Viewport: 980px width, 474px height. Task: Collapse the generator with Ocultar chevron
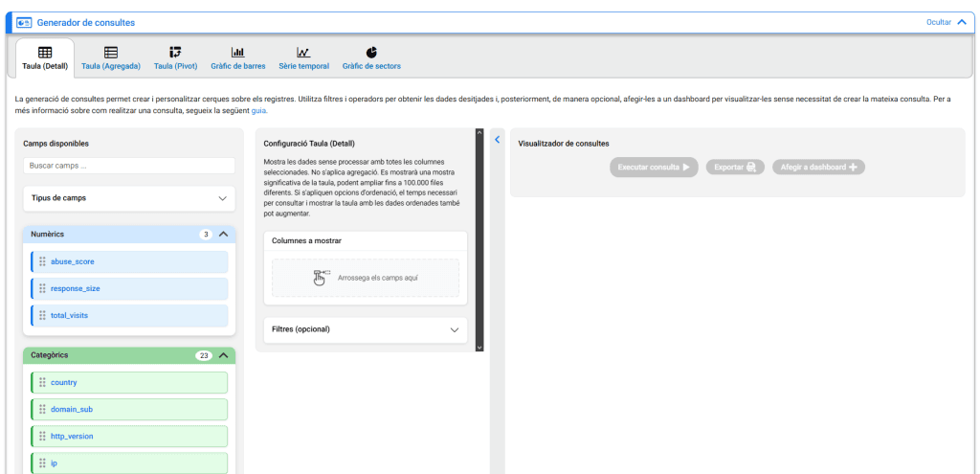pyautogui.click(x=962, y=22)
